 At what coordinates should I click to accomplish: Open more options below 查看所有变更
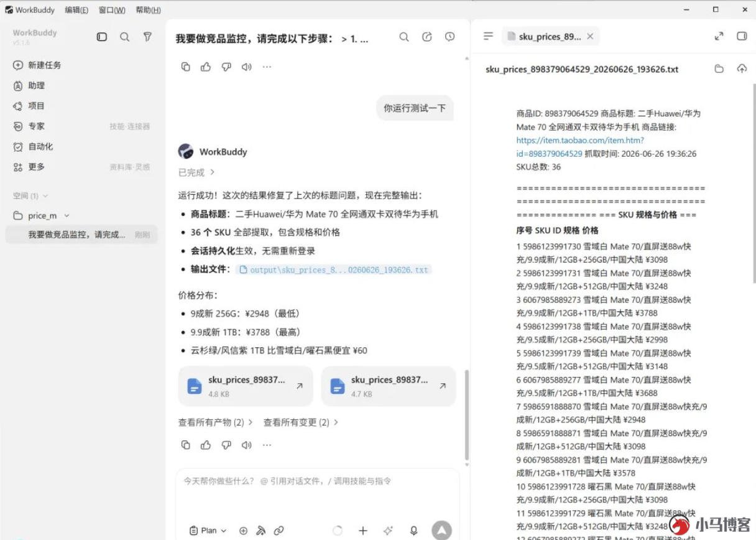(267, 445)
